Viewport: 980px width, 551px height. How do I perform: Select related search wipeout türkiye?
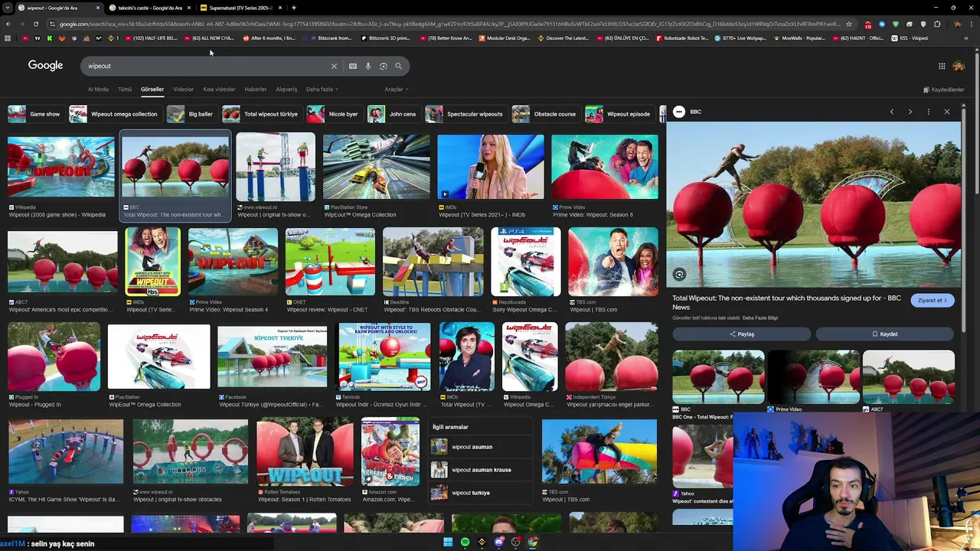[x=479, y=493]
